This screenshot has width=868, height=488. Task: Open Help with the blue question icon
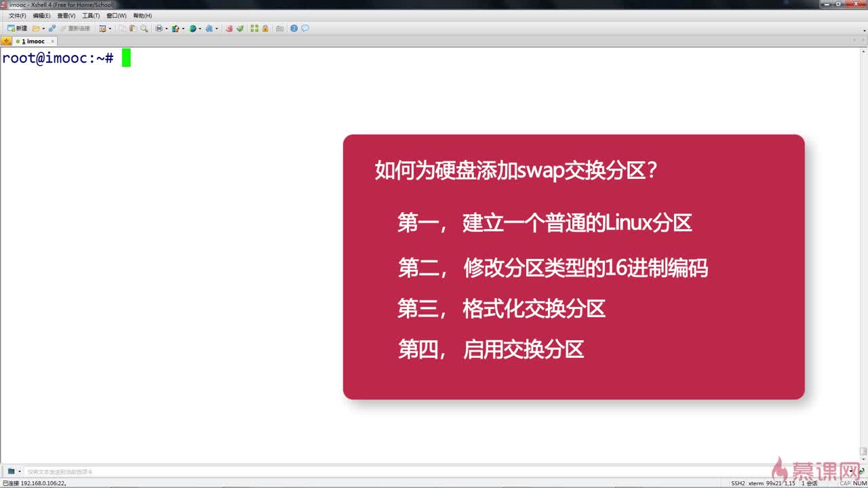pos(294,28)
